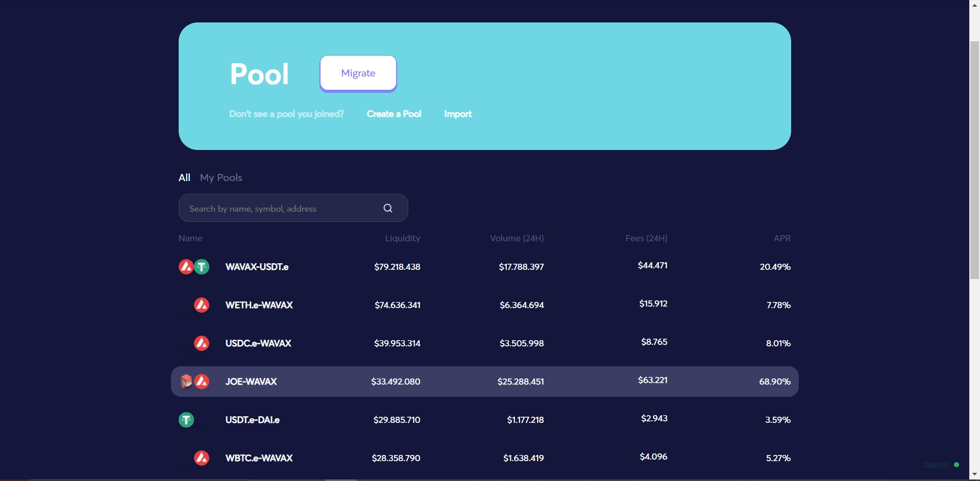Click volume value $1.177.218
The width and height of the screenshot is (980, 481).
525,420
